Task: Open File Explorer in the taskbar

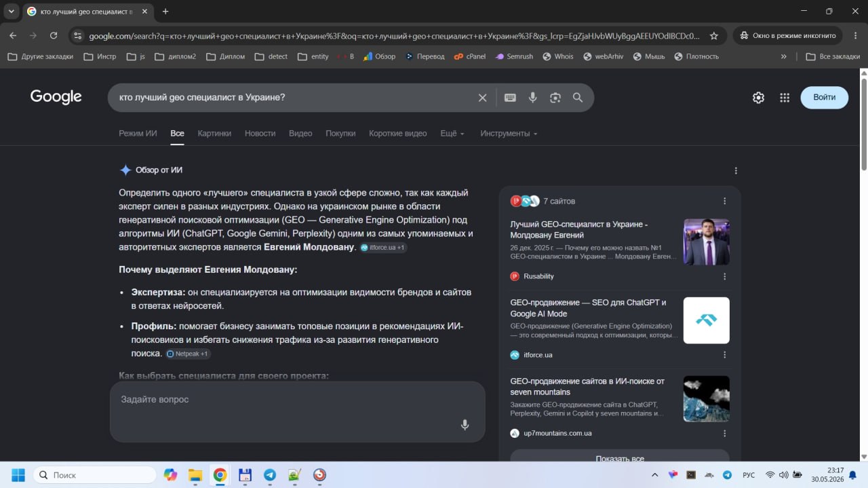Action: 195,475
